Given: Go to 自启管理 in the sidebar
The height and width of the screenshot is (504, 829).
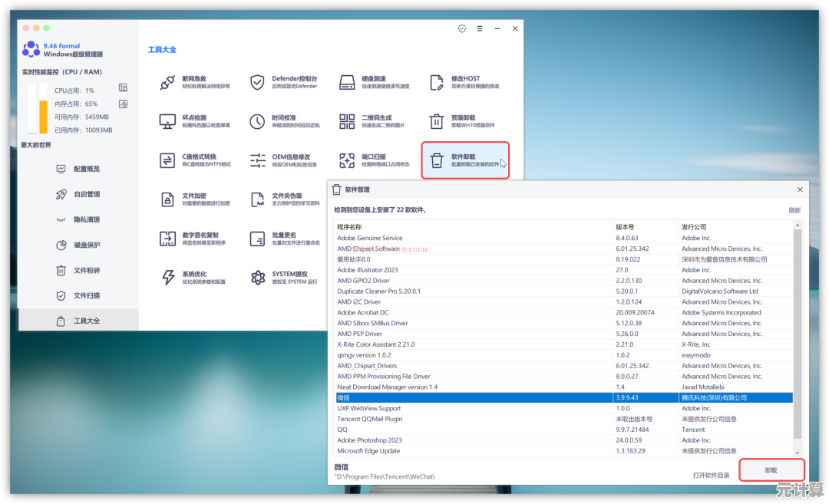Looking at the screenshot, I should 78,194.
